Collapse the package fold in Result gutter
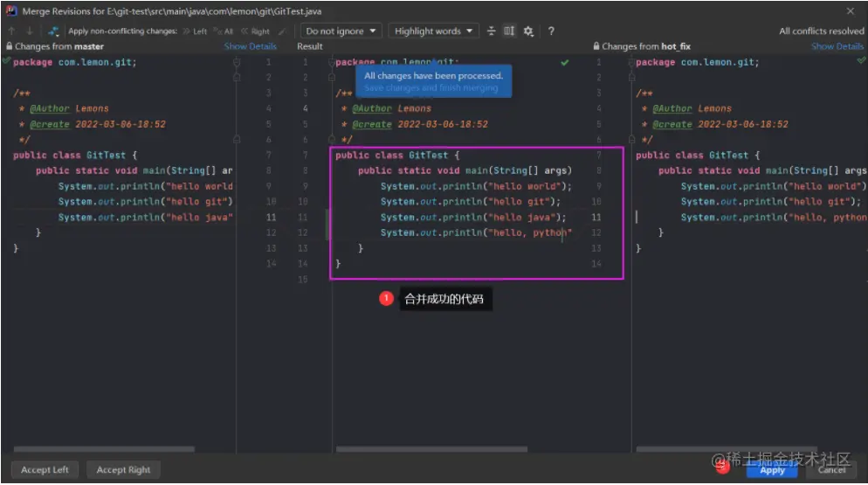Screen dimensions: 868x485 coord(332,62)
